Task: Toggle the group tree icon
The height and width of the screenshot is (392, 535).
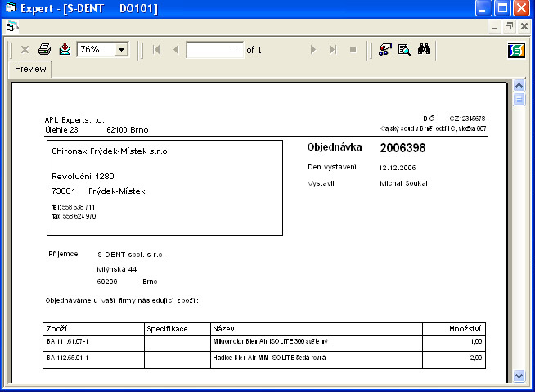Action: [384, 50]
